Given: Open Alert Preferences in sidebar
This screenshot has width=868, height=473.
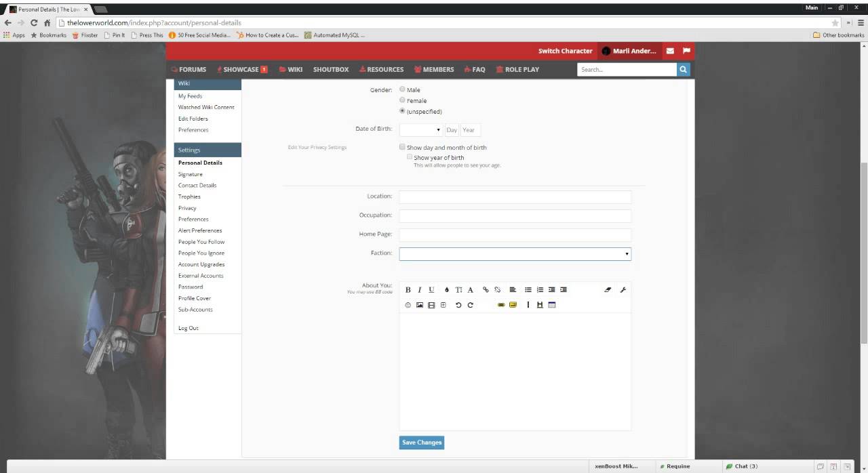Looking at the screenshot, I should pos(200,230).
